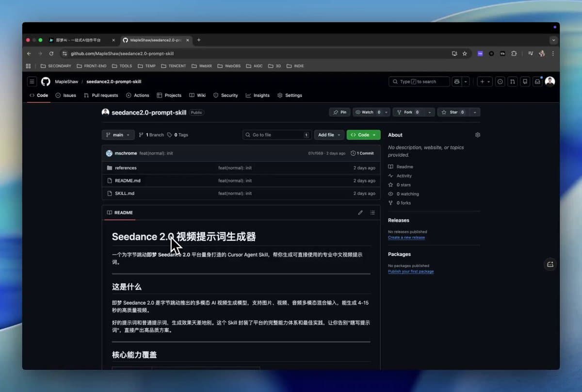
Task: Open the Activity link in About
Action: (x=400, y=176)
